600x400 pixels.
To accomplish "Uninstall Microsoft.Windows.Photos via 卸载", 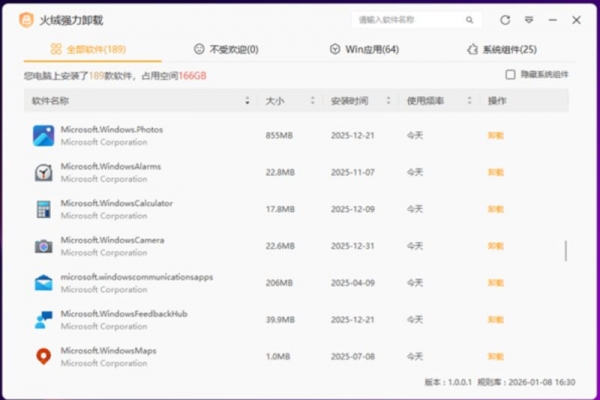I will 496,136.
